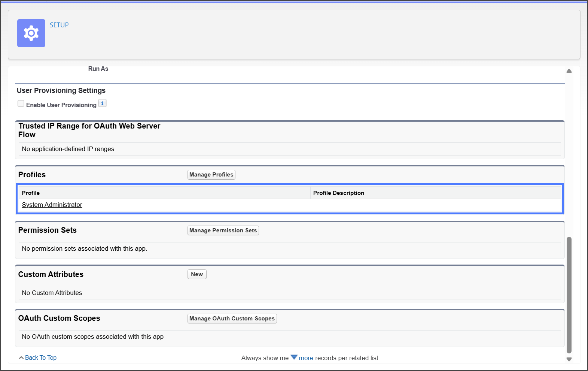Enable the User Provisioning checkbox
Viewport: 588px width, 371px height.
coord(21,104)
